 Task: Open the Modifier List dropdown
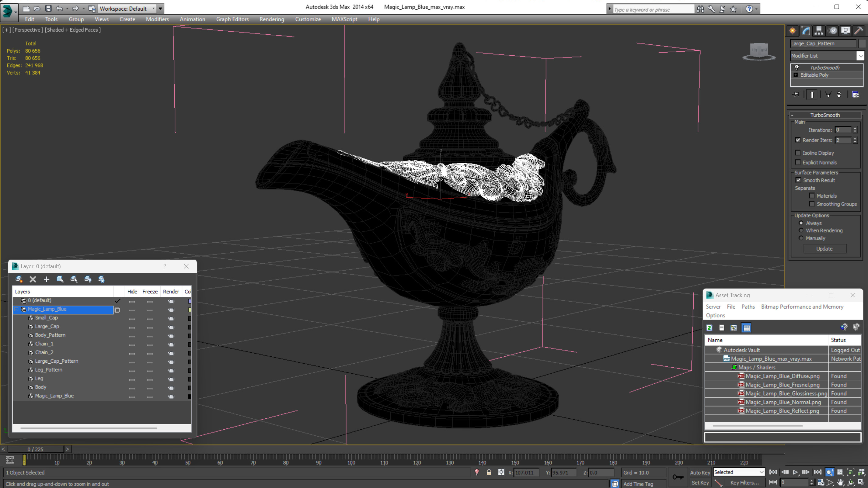[861, 56]
